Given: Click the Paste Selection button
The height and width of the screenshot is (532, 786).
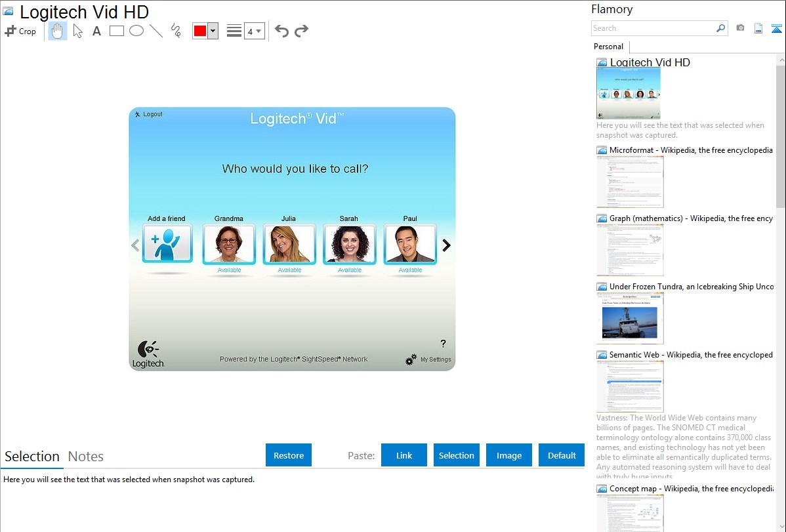Looking at the screenshot, I should point(456,455).
